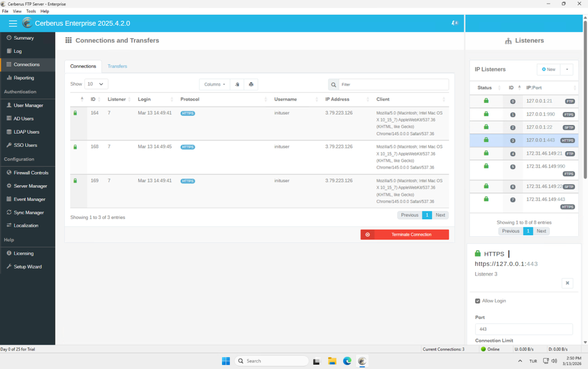The height and width of the screenshot is (369, 588).
Task: Switch to the Transfers tab
Action: [117, 66]
